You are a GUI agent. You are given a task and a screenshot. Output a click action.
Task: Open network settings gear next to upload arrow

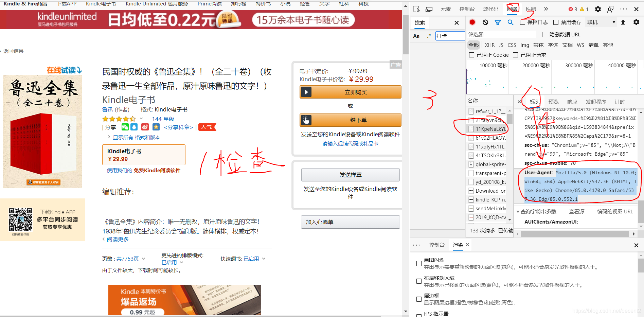click(636, 22)
